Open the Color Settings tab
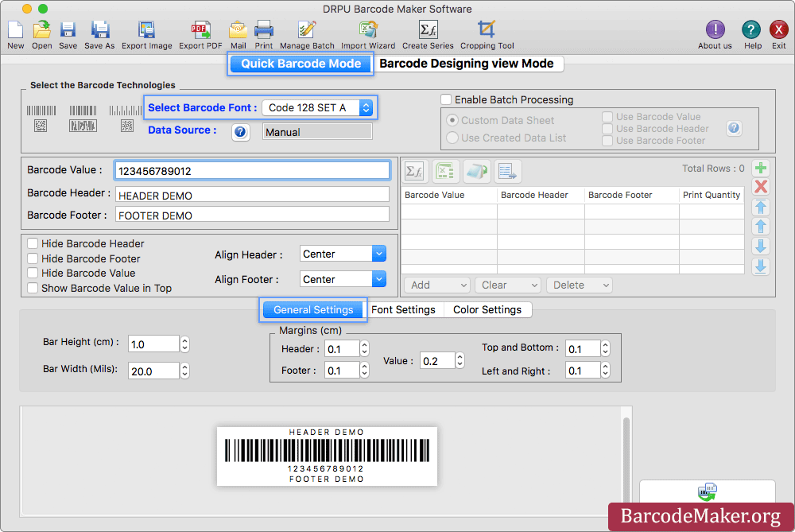This screenshot has height=532, width=795. click(487, 309)
